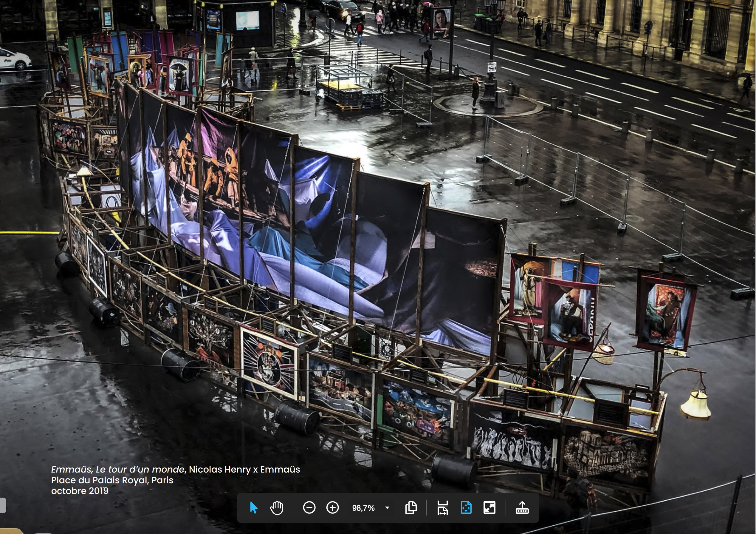Click the "Nicolas Henry x Emmaüs" caption text
The height and width of the screenshot is (534, 756).
coord(244,470)
